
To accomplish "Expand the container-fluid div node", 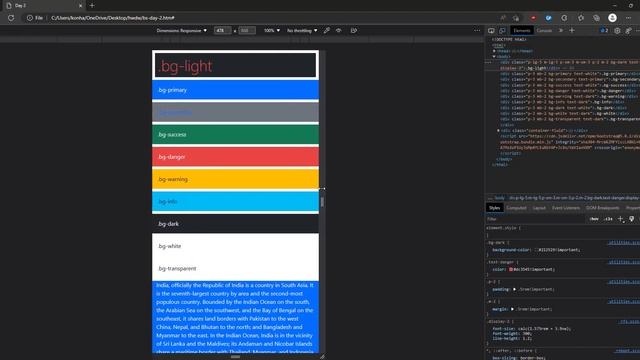I will coord(498,131).
